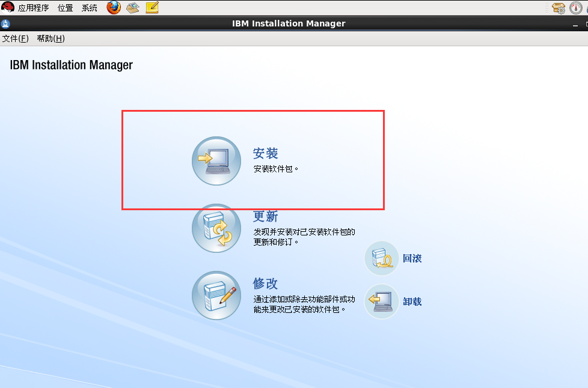Minimize the IBM Installation Manager window
Image resolution: width=588 pixels, height=388 pixels.
click(575, 25)
